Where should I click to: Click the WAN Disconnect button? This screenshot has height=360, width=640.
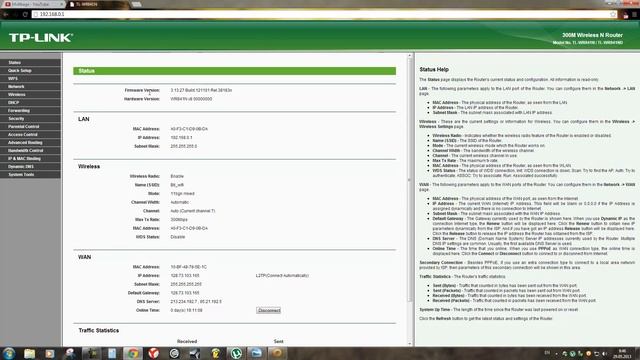coord(269,310)
